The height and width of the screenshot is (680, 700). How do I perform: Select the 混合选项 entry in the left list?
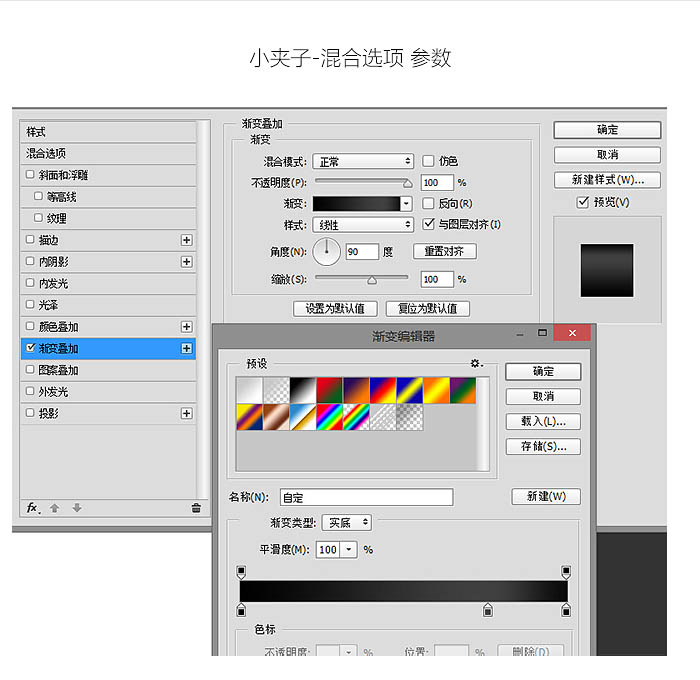tap(108, 154)
